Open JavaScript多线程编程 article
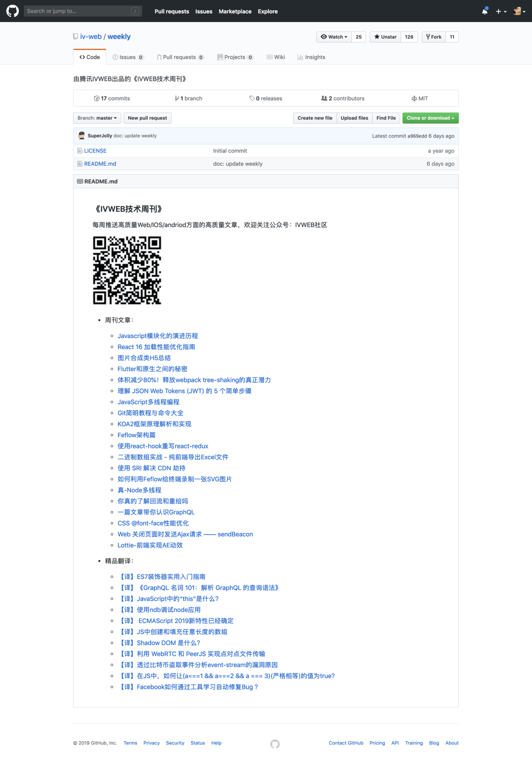 point(148,402)
